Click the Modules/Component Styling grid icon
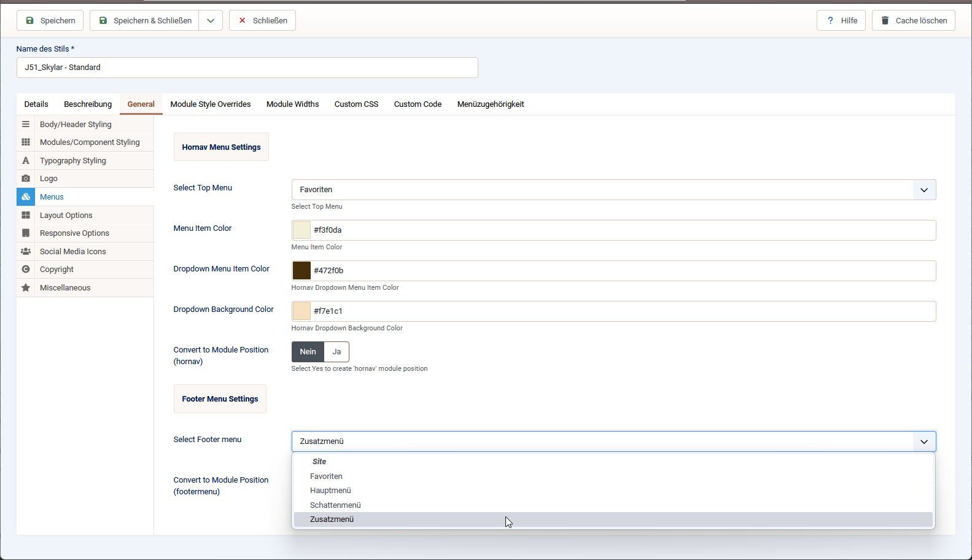The height and width of the screenshot is (560, 972). coord(26,142)
